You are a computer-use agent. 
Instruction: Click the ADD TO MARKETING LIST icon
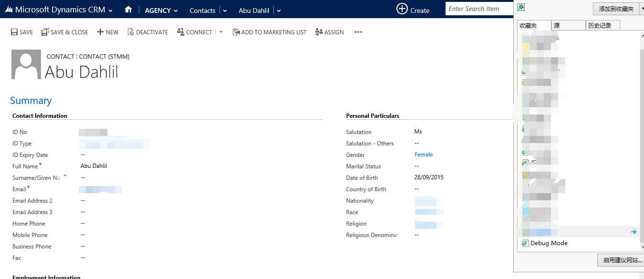pos(236,32)
